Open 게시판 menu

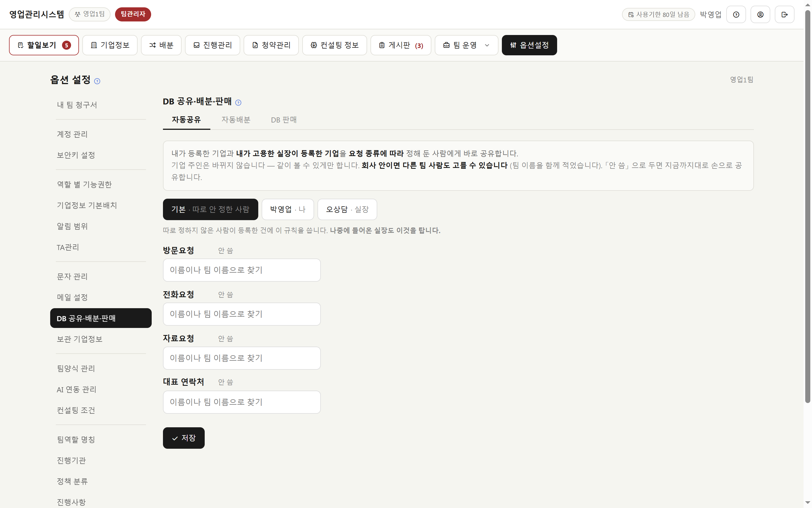[x=401, y=45]
